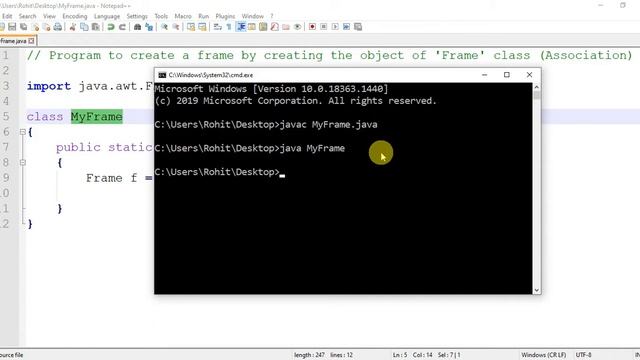Open the Search menu
Image resolution: width=640 pixels, height=360 pixels.
click(x=27, y=16)
